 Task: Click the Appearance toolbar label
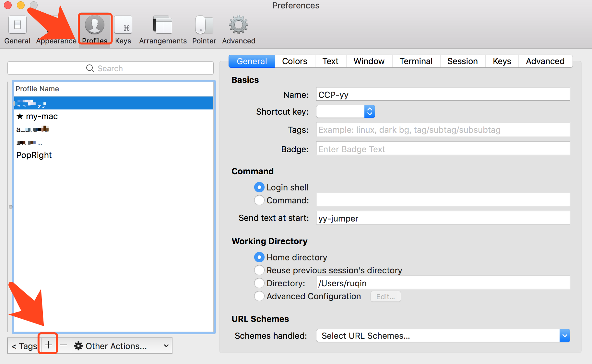tap(56, 41)
